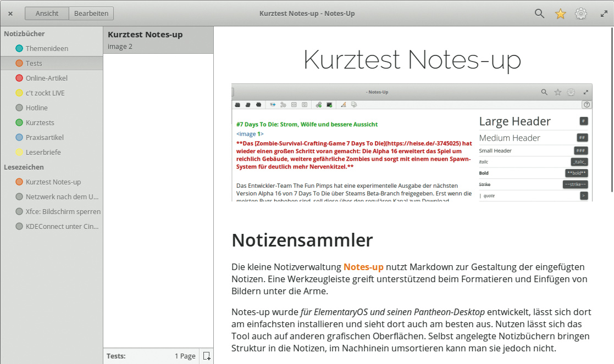Open the Hotline notebook
614x364 pixels.
tap(37, 108)
